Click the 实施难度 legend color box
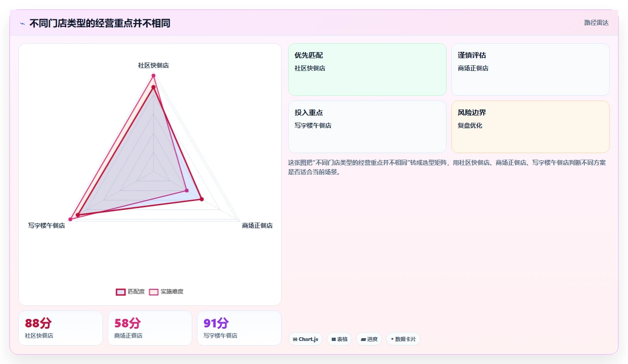The height and width of the screenshot is (364, 628). coord(154,292)
